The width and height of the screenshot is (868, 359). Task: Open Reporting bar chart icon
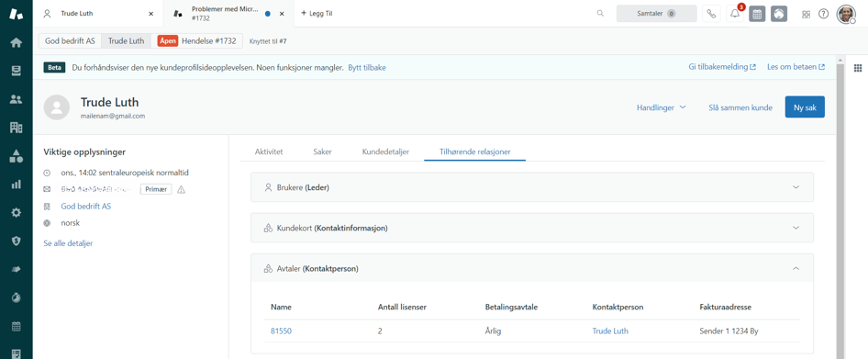point(16,184)
